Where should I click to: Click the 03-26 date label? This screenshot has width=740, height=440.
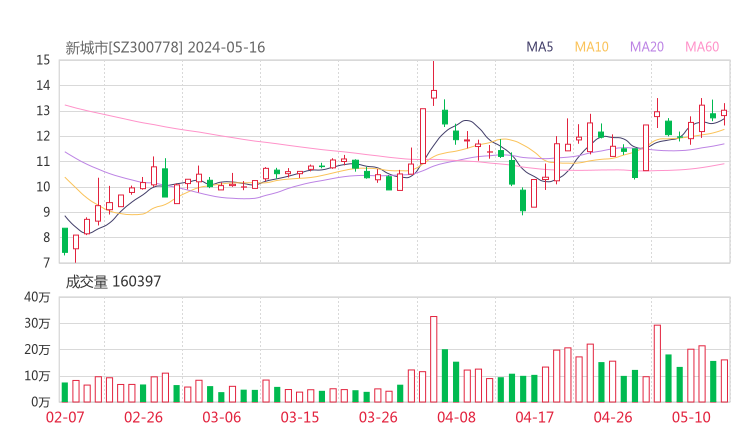coord(378,417)
